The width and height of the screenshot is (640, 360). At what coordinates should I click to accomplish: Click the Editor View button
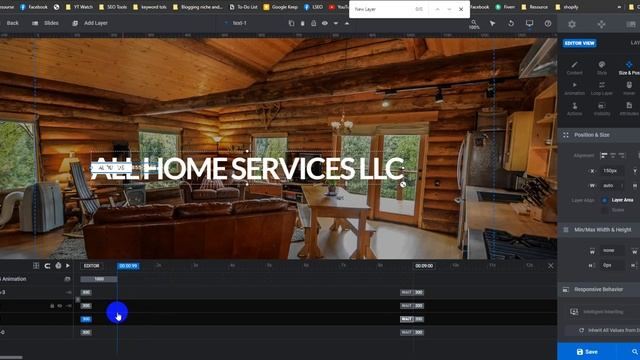tap(580, 43)
